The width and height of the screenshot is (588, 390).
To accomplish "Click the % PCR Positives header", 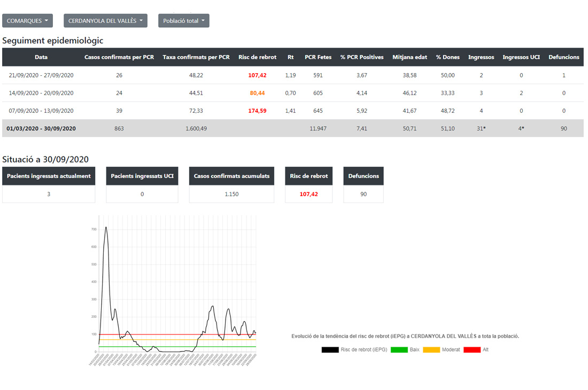I will click(x=362, y=57).
